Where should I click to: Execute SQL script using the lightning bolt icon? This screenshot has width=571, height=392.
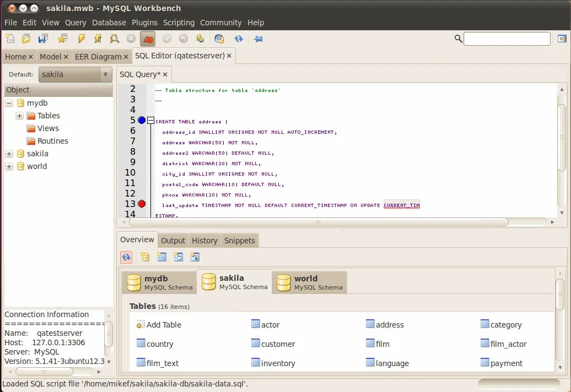[81, 39]
